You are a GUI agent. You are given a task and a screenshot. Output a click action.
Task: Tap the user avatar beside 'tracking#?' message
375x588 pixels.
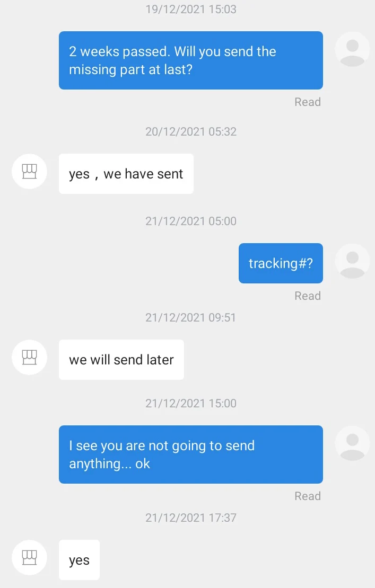click(352, 261)
